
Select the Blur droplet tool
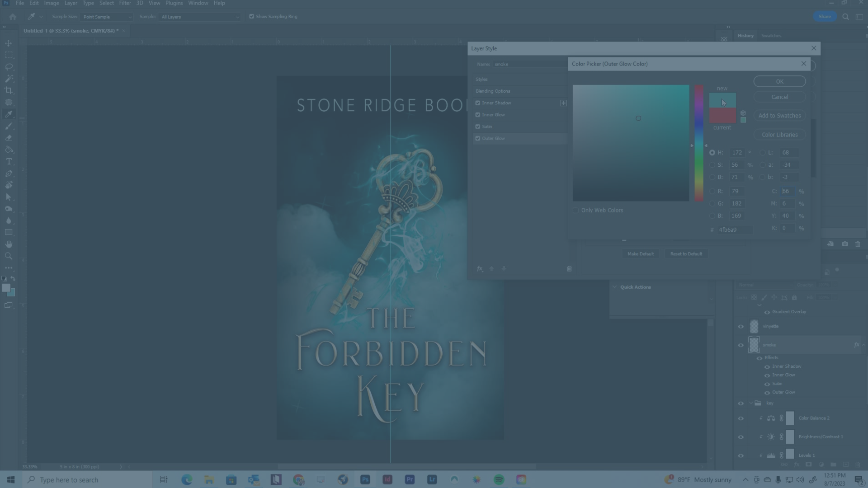pos(9,221)
